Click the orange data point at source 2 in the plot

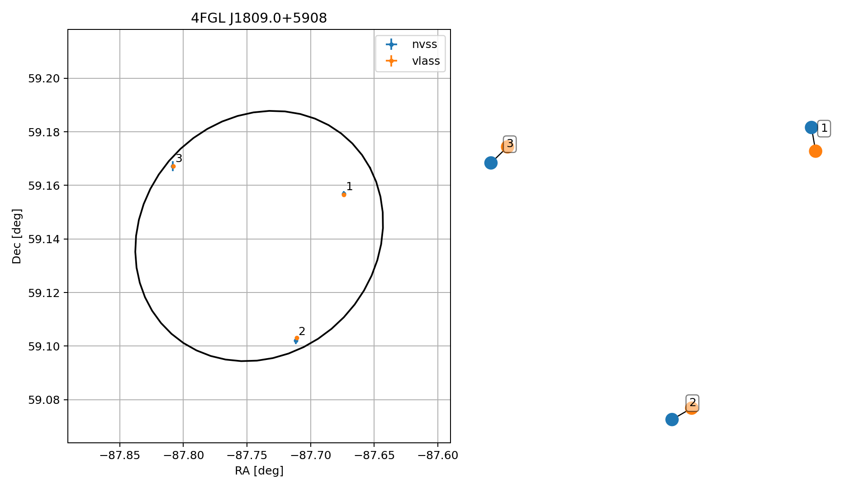(297, 338)
